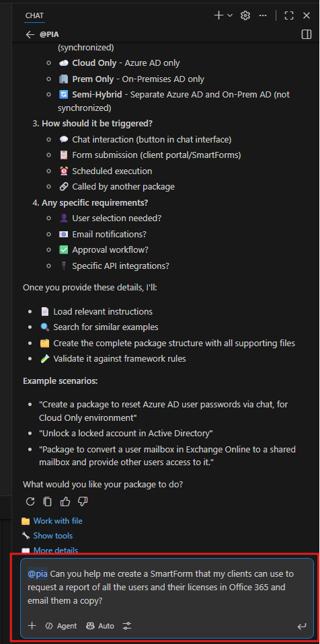The image size is (320, 644).
Task: Add context with the input plus button
Action: coord(32,626)
